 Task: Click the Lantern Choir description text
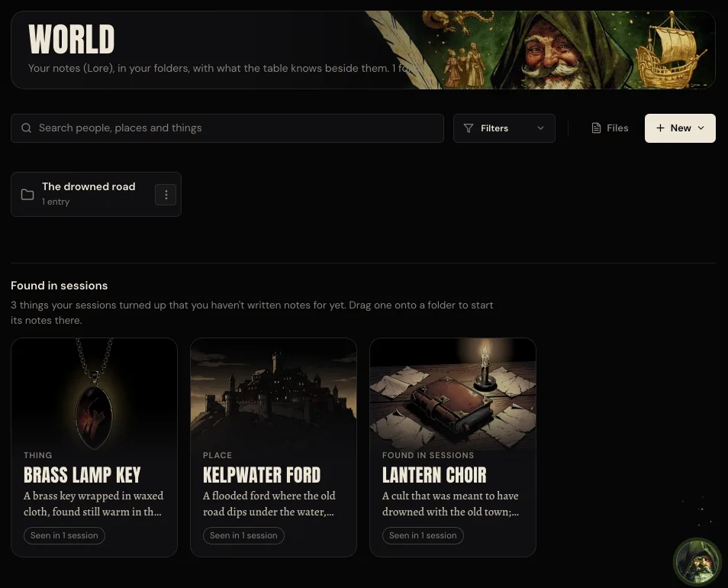[x=450, y=503]
